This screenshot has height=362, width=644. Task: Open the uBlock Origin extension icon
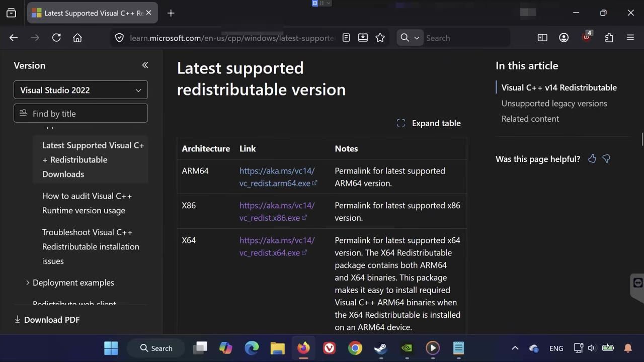tap(587, 37)
